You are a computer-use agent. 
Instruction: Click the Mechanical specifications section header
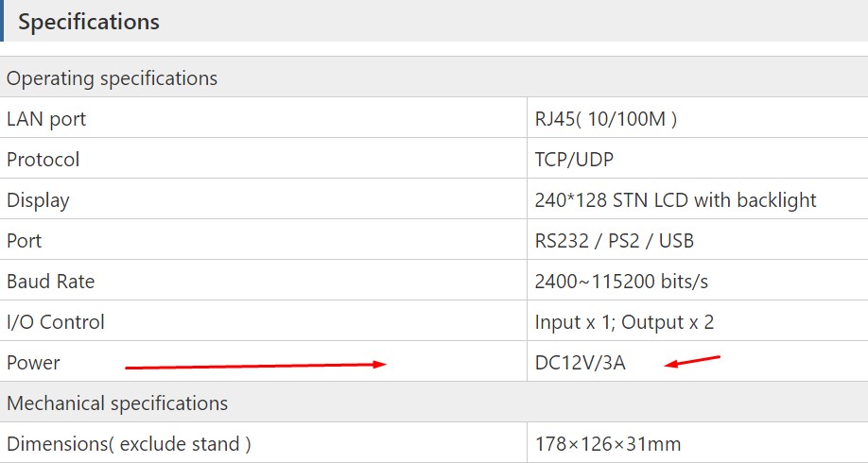117,403
